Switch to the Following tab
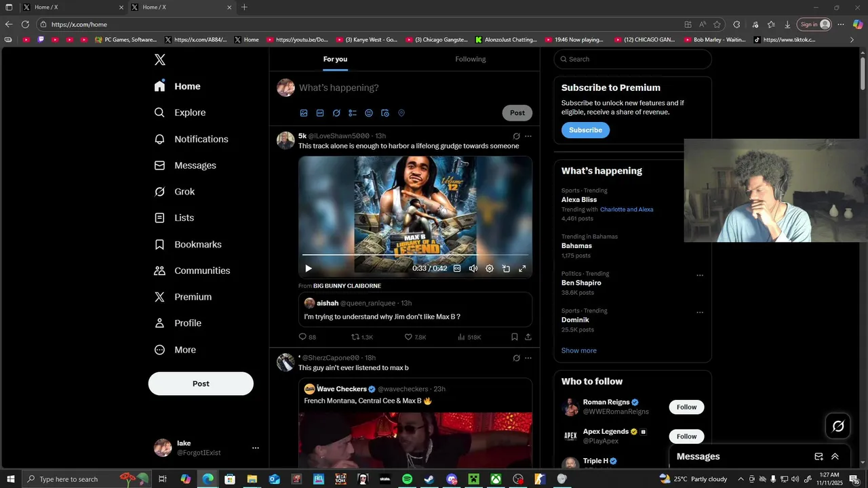This screenshot has height=488, width=868. (x=471, y=59)
